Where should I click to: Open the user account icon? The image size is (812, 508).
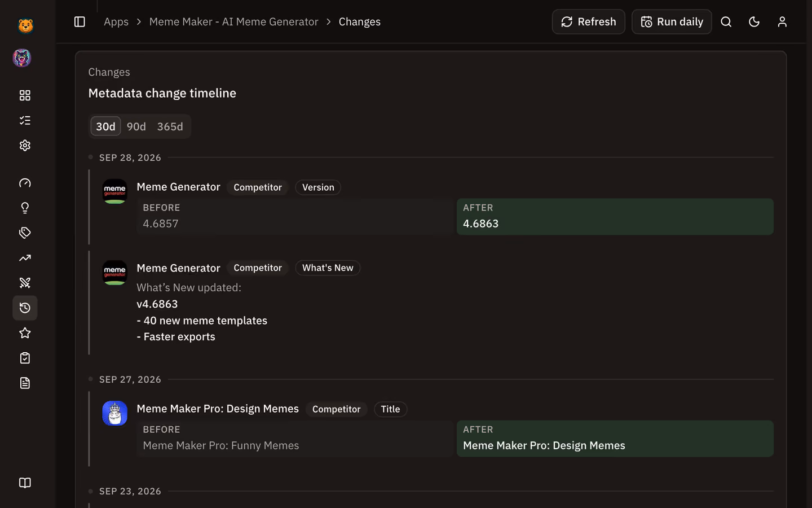pos(782,21)
